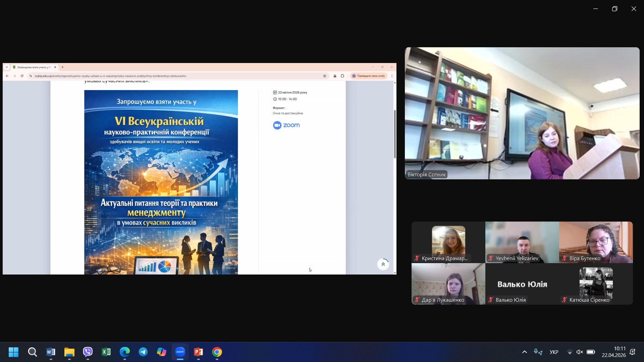Open Google Chrome from the taskbar

point(217,352)
